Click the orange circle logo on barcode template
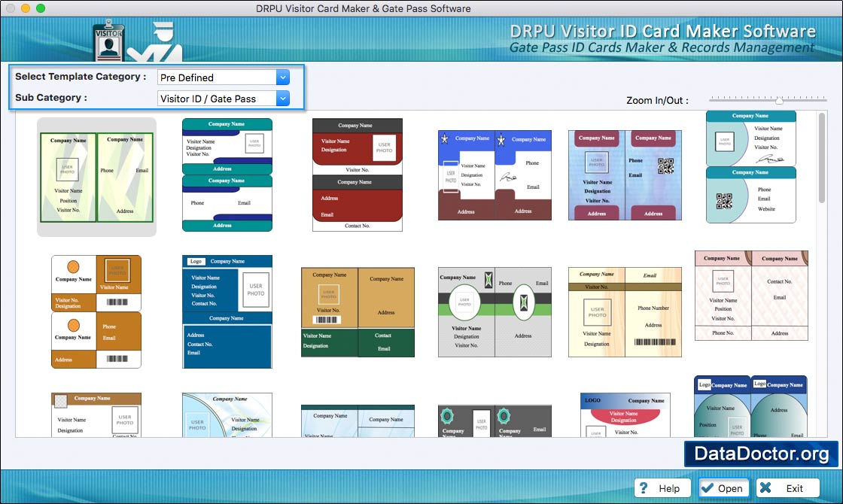 tap(73, 266)
